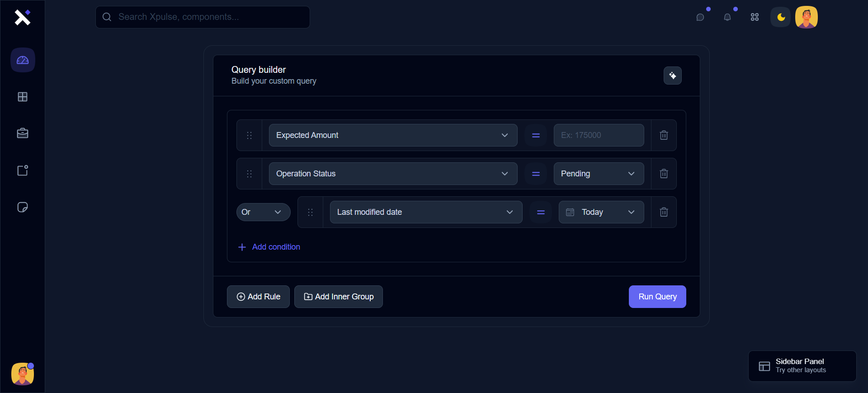Image resolution: width=868 pixels, height=393 pixels.
Task: Open the chat messages icon
Action: (x=700, y=17)
